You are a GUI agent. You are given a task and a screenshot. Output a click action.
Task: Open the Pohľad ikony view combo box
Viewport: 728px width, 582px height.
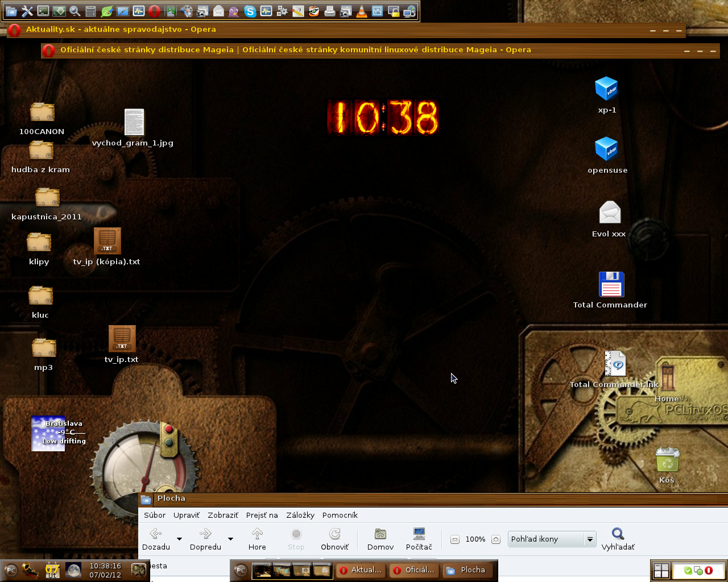[x=551, y=539]
